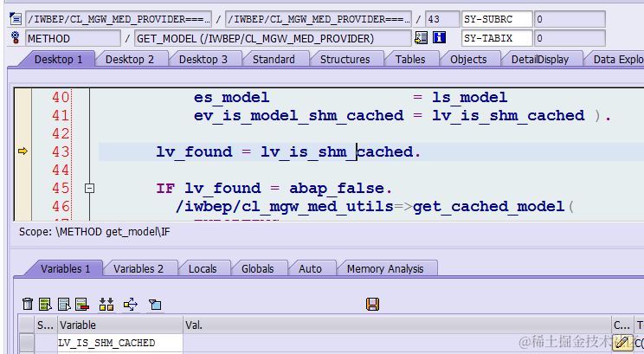
Task: Select the Memory Analysis tab
Action: 385,269
